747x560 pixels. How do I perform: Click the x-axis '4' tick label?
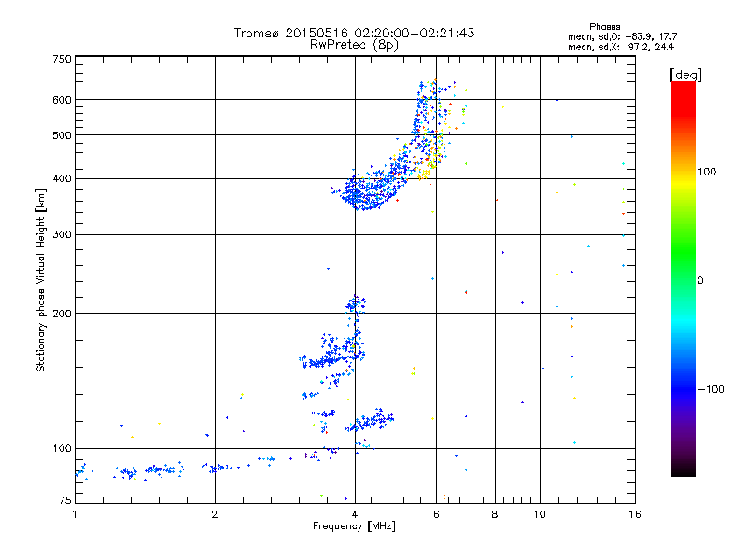[x=355, y=514]
